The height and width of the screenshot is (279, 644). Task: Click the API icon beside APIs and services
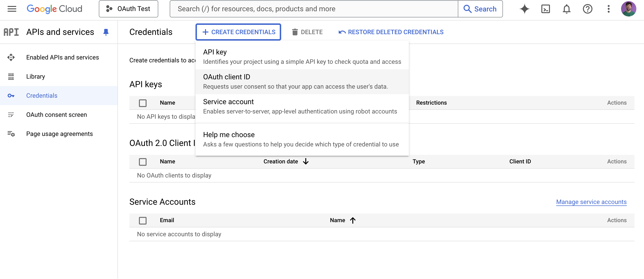tap(11, 32)
